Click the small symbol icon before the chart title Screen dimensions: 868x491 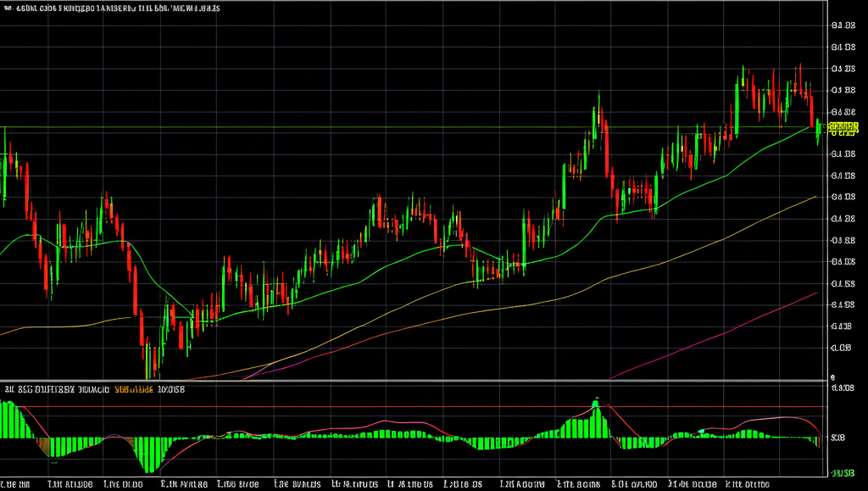[7, 8]
